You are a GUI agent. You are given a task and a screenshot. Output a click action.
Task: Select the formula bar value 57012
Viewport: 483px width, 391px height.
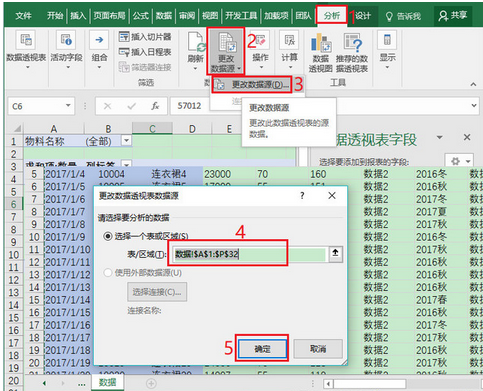click(189, 106)
